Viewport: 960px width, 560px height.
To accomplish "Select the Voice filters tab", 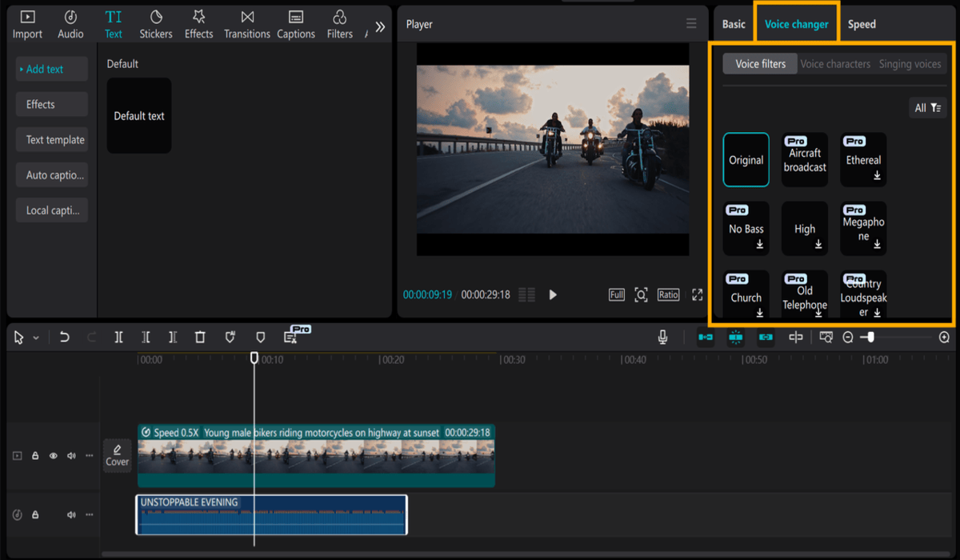I will click(760, 64).
